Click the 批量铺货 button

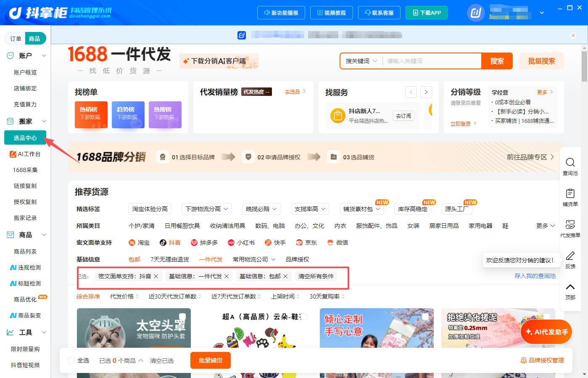211,360
